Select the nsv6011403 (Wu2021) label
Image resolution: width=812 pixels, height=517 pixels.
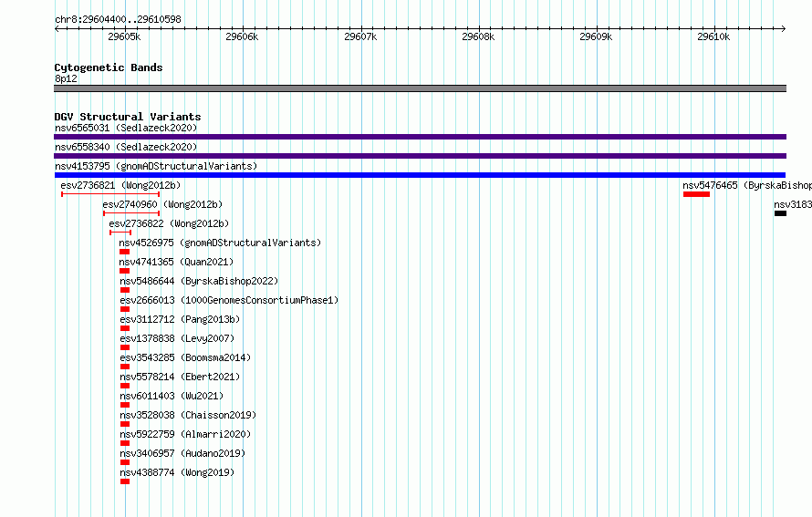coord(172,396)
